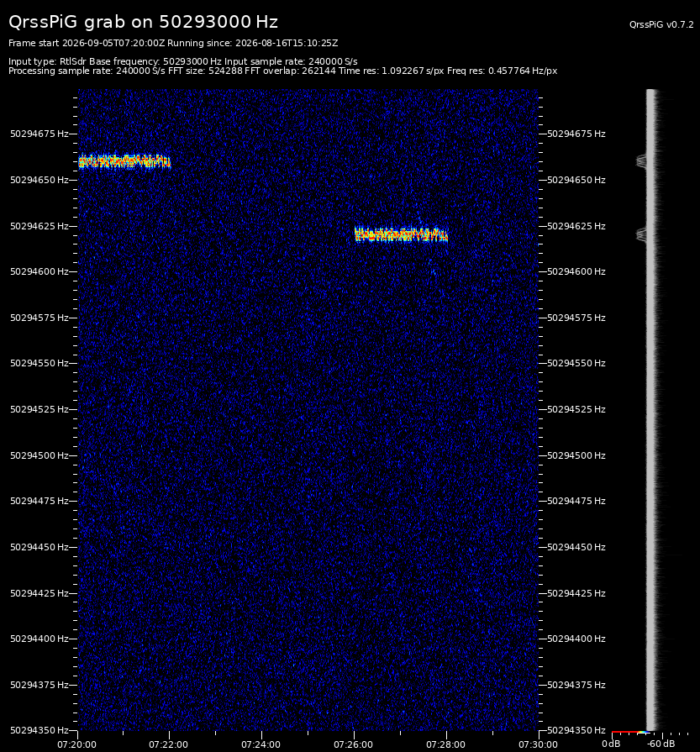
Task: Click the 0 dB scale label
Action: point(611,744)
